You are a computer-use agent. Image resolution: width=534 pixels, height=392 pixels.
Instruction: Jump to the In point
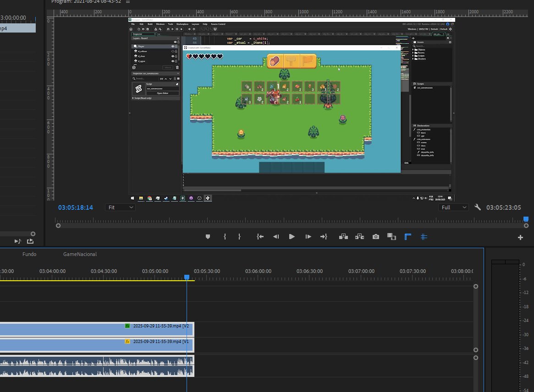pos(260,236)
